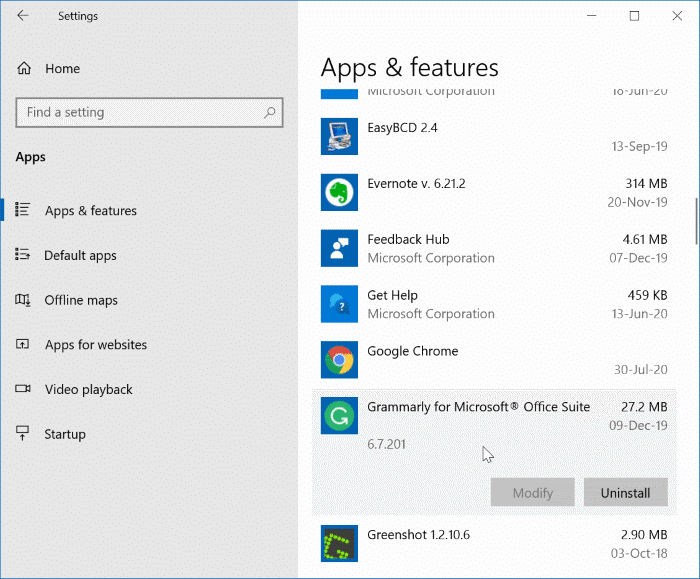The image size is (700, 579).
Task: Click the search magnifier icon
Action: pos(270,112)
